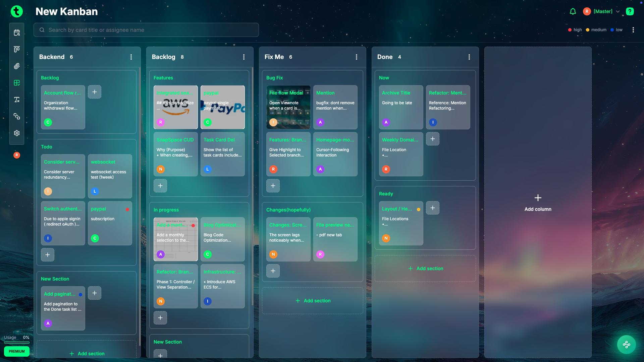Image resolution: width=644 pixels, height=362 pixels.
Task: Toggle the low priority filter
Action: click(x=616, y=30)
